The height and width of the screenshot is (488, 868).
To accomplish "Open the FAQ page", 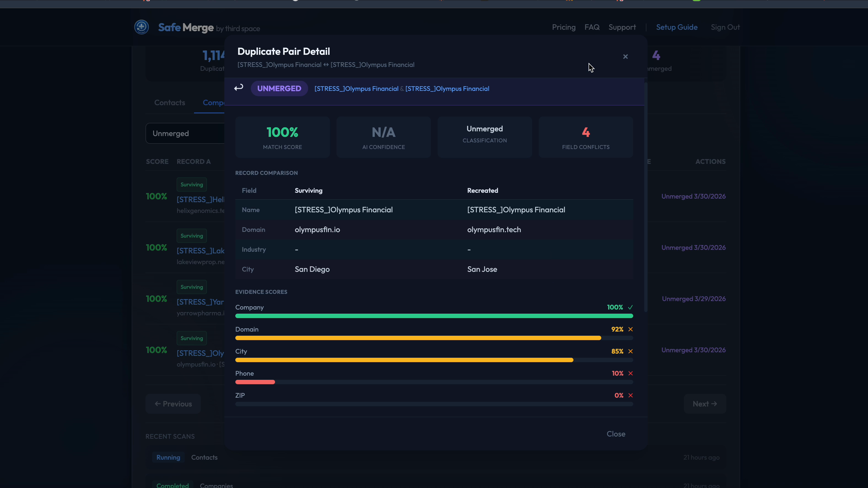I will (x=592, y=27).
